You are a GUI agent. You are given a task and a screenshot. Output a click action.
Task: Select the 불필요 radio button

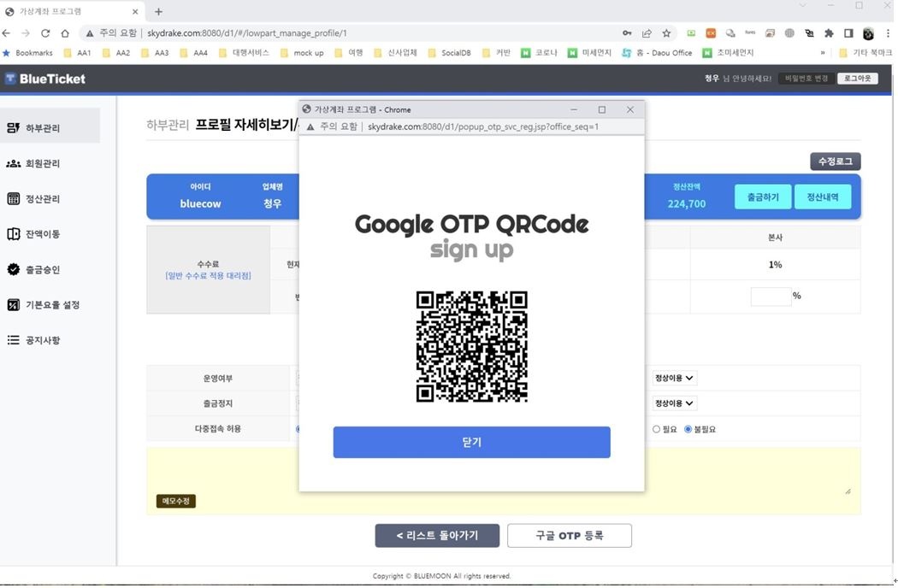pos(688,429)
